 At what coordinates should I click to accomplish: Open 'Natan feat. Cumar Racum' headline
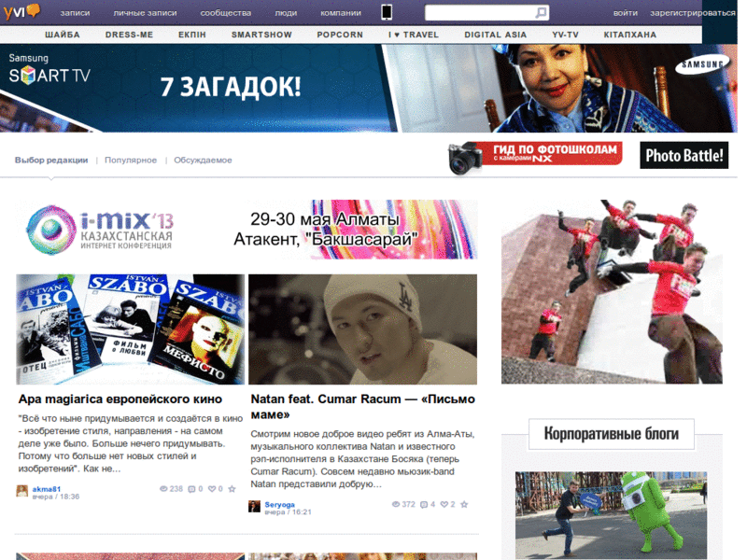[362, 407]
